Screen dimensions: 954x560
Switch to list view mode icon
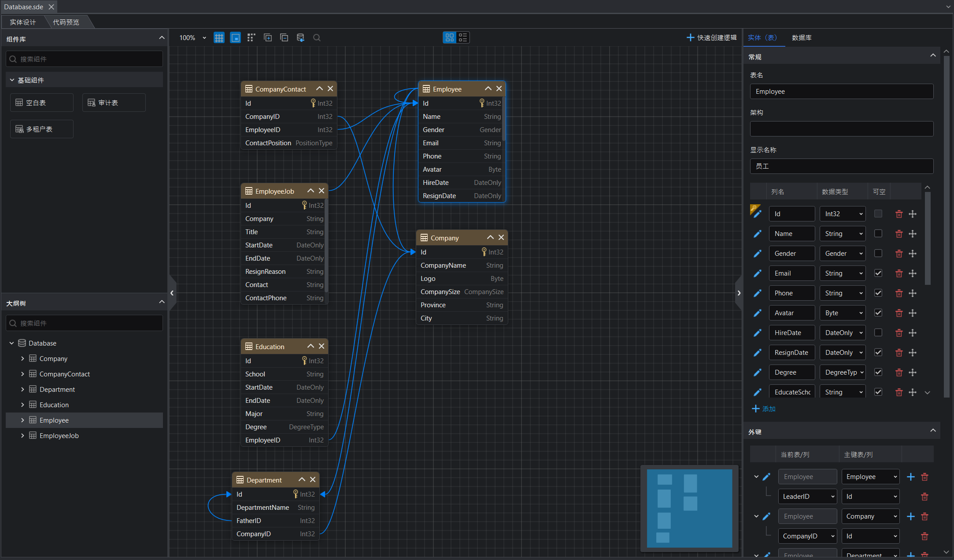463,38
